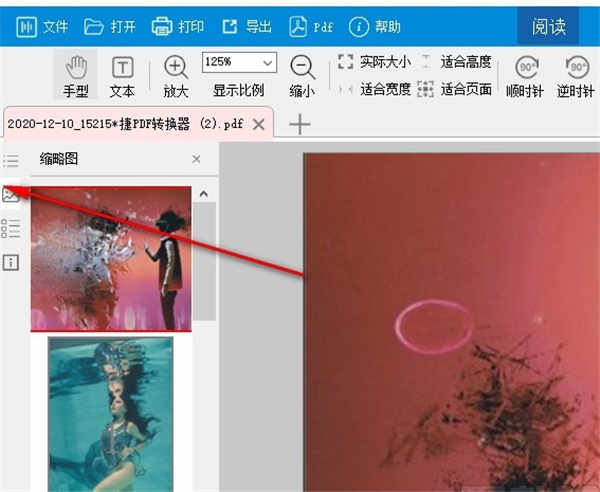Close the 缩略图 thumbnails panel
Image resolution: width=600 pixels, height=492 pixels.
pyautogui.click(x=196, y=159)
